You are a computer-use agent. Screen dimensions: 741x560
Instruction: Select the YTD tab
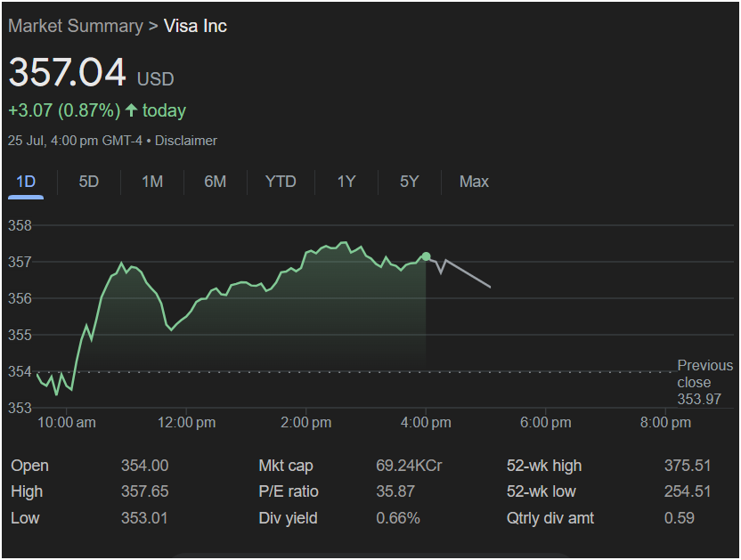281,182
